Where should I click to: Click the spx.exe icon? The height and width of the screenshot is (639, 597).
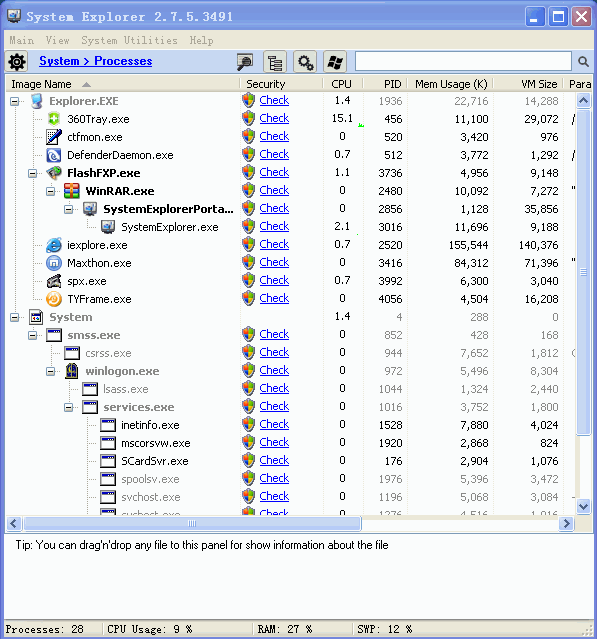pyautogui.click(x=53, y=281)
